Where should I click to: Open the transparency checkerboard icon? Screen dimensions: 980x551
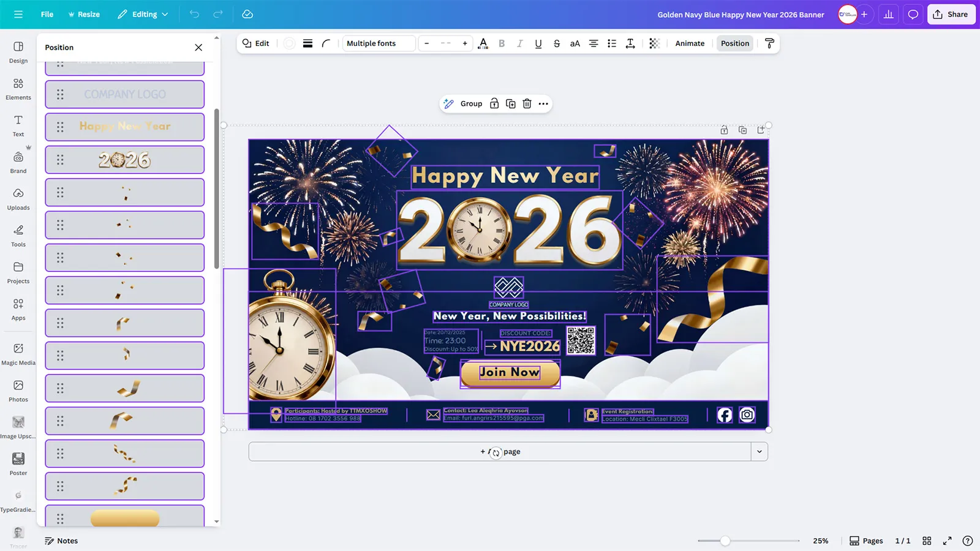(x=654, y=43)
